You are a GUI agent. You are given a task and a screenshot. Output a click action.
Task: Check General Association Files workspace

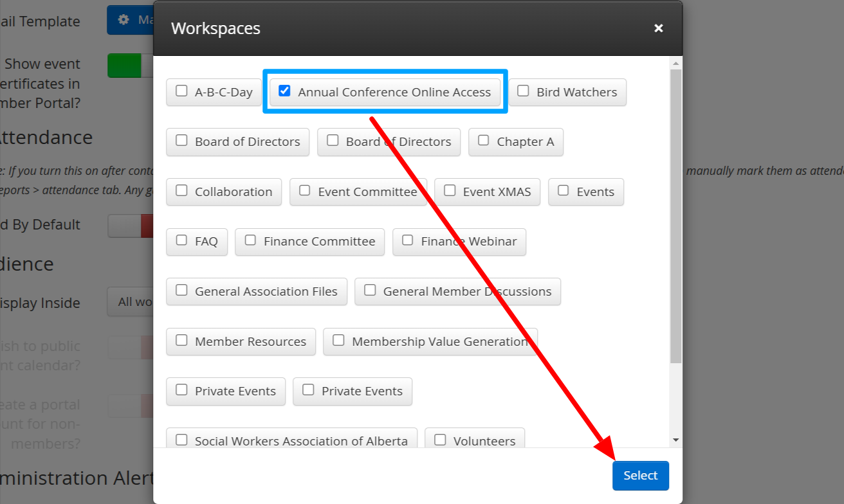coord(182,291)
